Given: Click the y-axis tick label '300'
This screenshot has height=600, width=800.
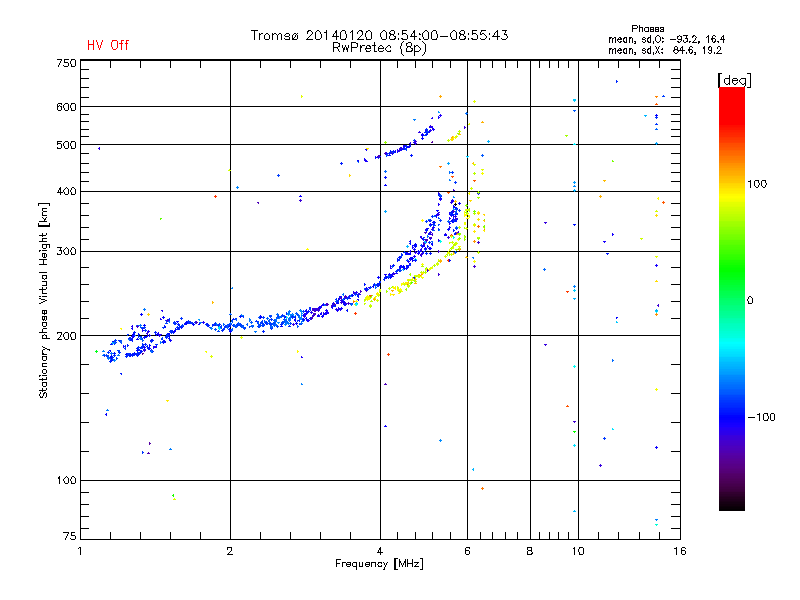Looking at the screenshot, I should (x=66, y=252).
